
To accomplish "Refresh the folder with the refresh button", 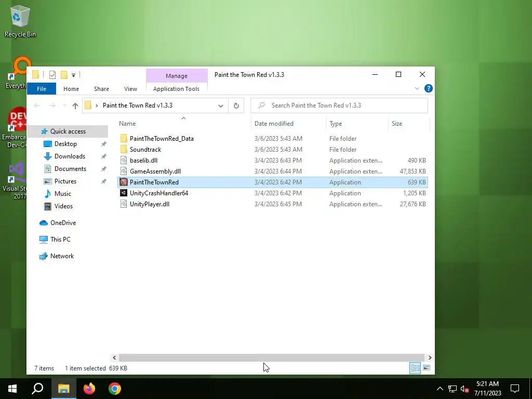I will [x=236, y=105].
